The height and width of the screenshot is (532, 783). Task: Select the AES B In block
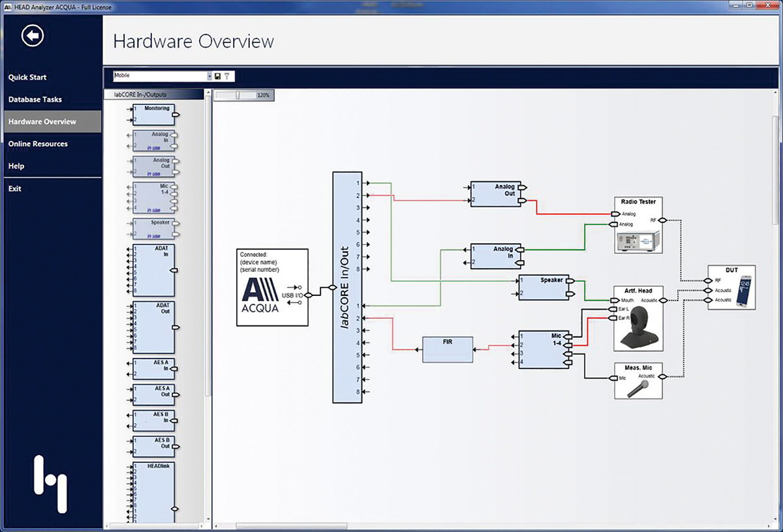(x=153, y=421)
